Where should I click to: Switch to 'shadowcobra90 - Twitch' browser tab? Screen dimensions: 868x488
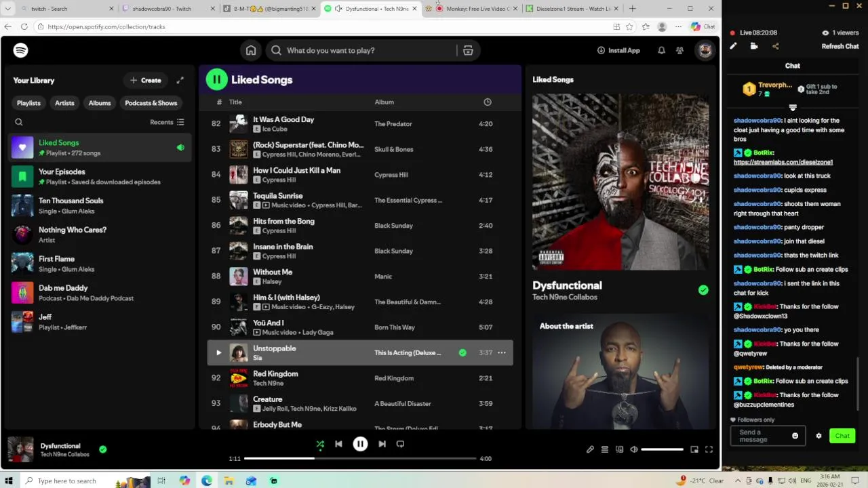[x=166, y=9]
